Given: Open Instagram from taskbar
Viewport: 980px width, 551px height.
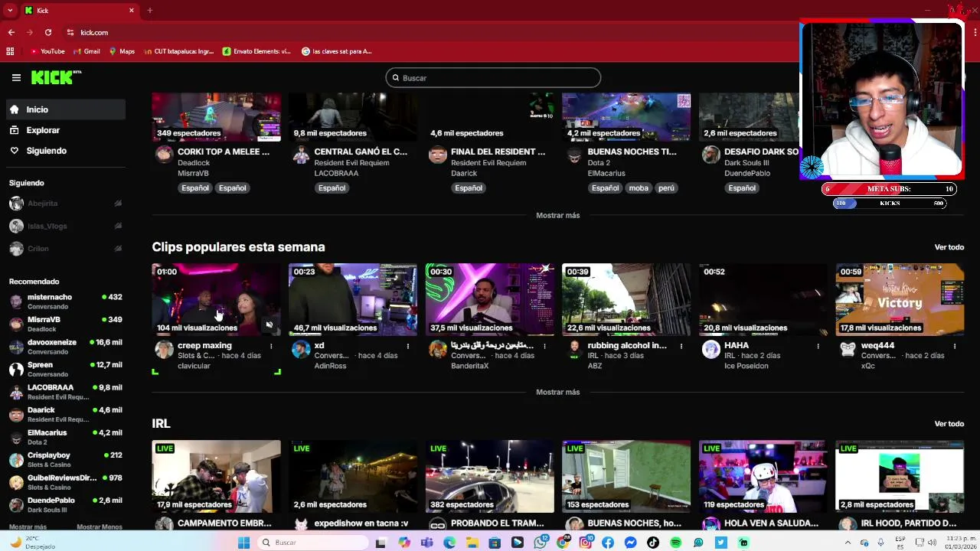Looking at the screenshot, I should [586, 542].
